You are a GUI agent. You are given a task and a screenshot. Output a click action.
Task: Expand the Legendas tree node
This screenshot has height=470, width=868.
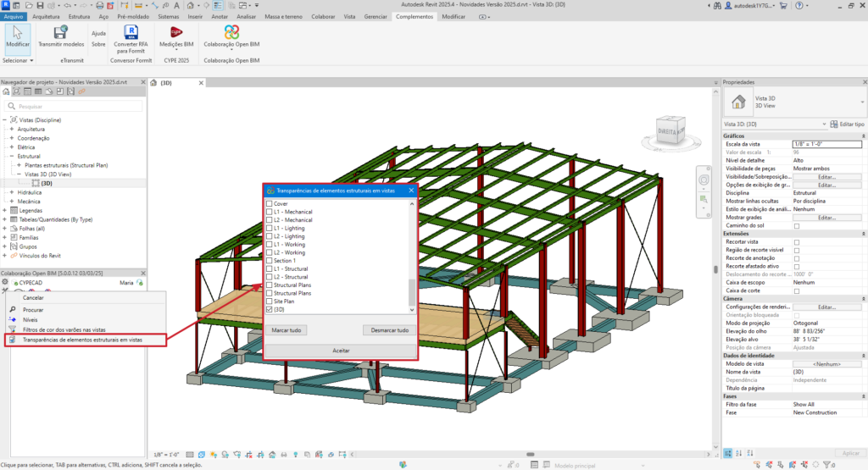(x=5, y=210)
